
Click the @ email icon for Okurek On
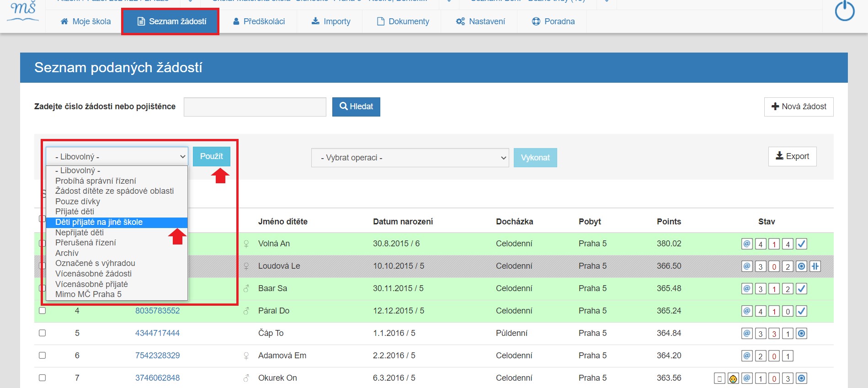pos(747,378)
